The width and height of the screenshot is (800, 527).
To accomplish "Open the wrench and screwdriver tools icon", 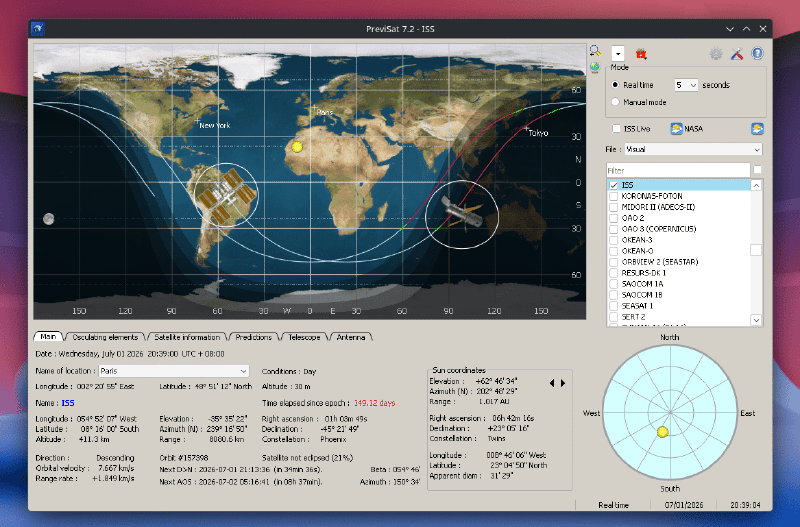I will point(737,54).
